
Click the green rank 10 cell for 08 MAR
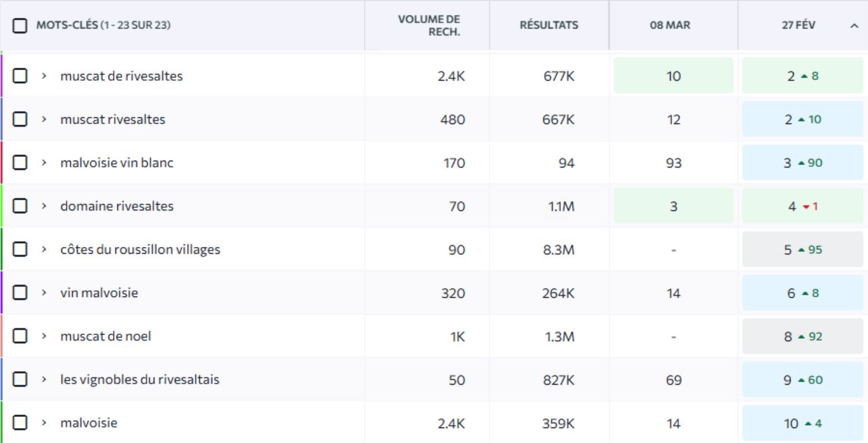[673, 76]
